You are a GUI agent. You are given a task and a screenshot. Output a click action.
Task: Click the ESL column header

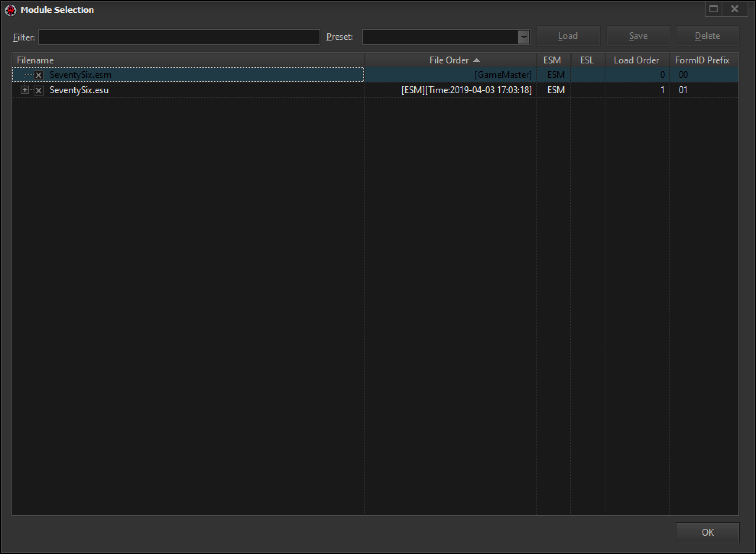pyautogui.click(x=587, y=60)
